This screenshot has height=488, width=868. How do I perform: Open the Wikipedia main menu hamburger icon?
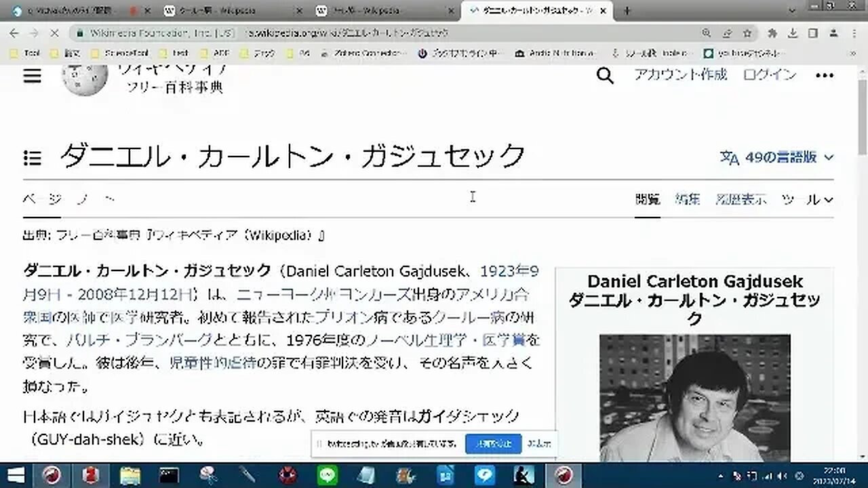(x=32, y=76)
